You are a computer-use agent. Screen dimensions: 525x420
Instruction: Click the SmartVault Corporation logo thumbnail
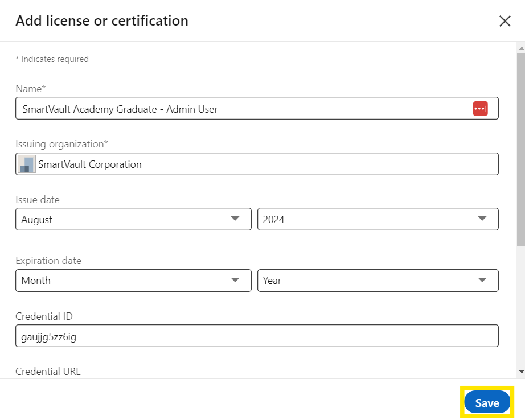point(27,164)
